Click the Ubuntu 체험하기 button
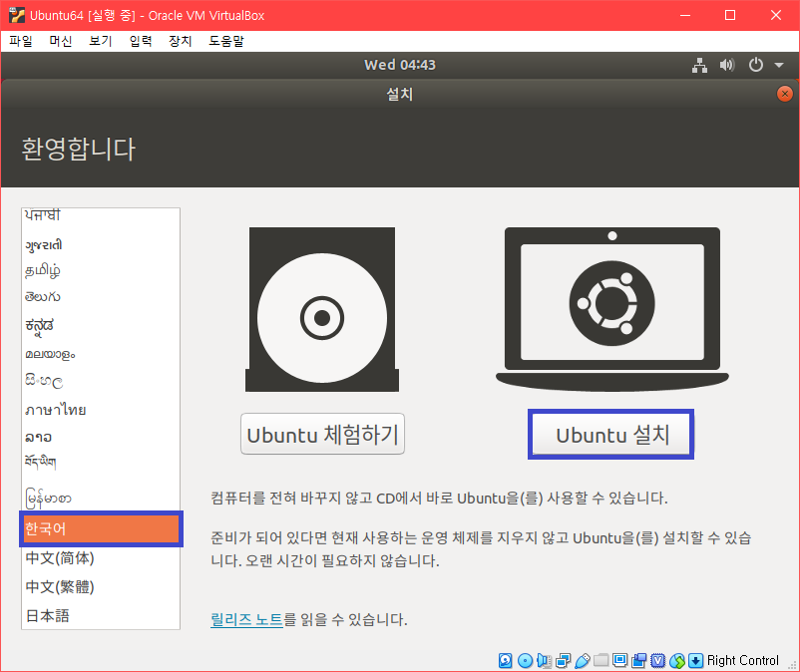 click(x=322, y=434)
